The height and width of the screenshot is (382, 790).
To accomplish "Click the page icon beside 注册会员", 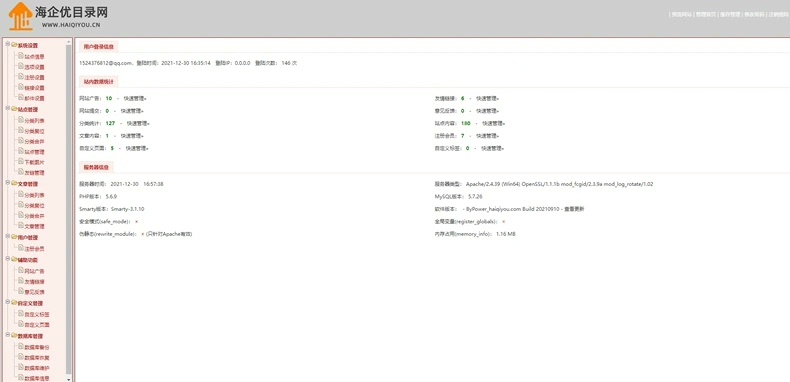I will pyautogui.click(x=21, y=248).
